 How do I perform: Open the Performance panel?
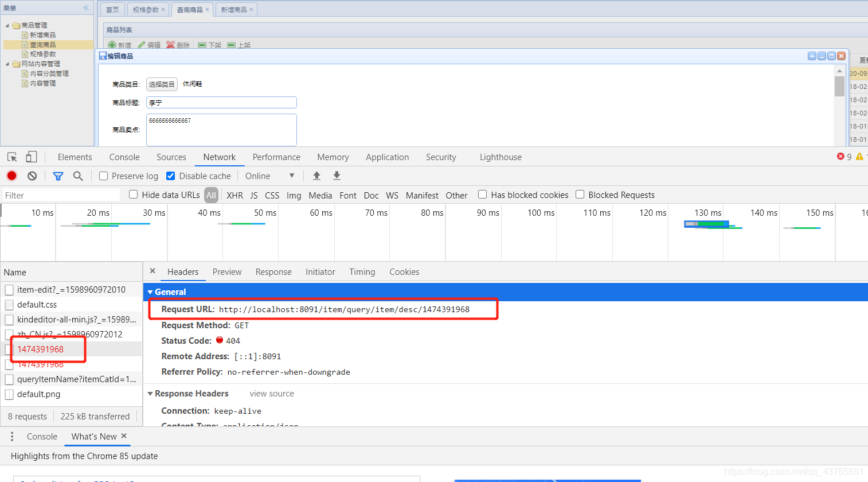276,157
